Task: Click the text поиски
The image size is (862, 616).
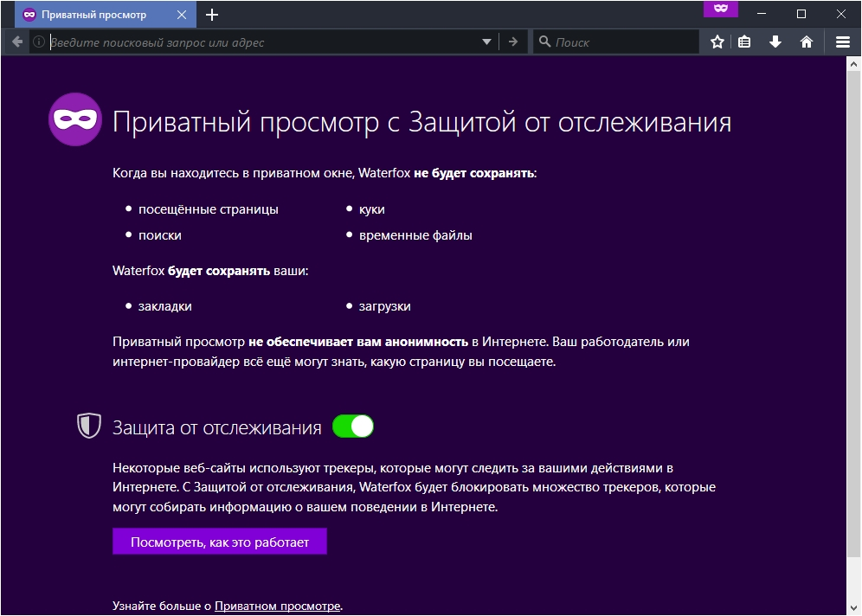Action: (160, 235)
